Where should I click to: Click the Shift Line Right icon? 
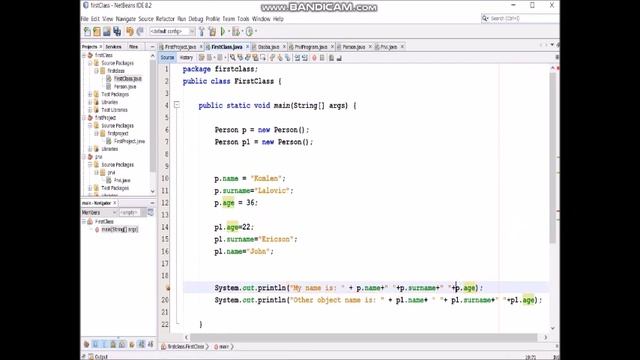pyautogui.click(x=305, y=58)
